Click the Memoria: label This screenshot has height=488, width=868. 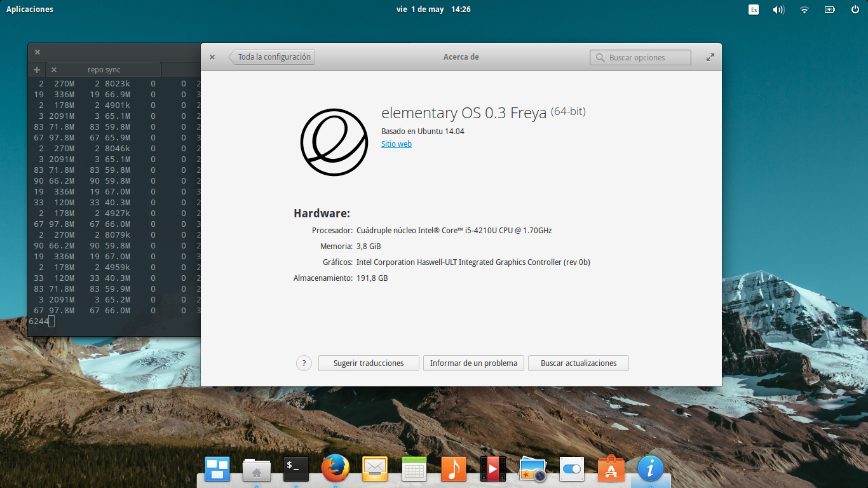click(x=337, y=247)
